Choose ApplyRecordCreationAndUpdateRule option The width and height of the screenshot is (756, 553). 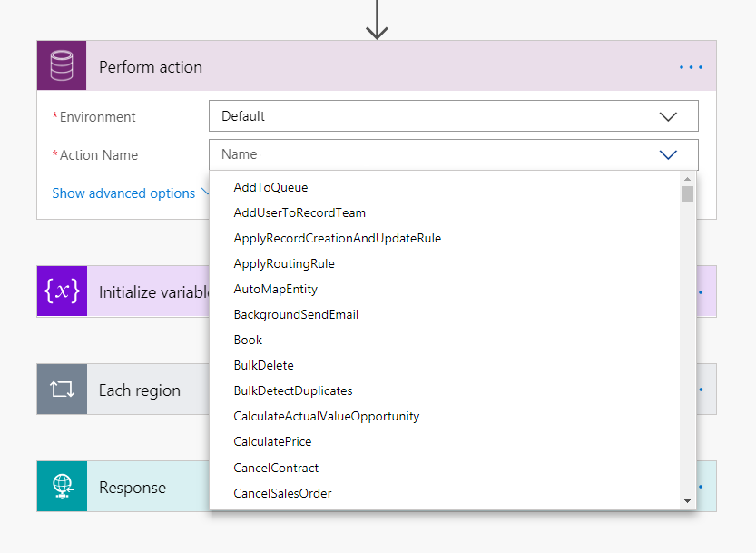pos(337,239)
